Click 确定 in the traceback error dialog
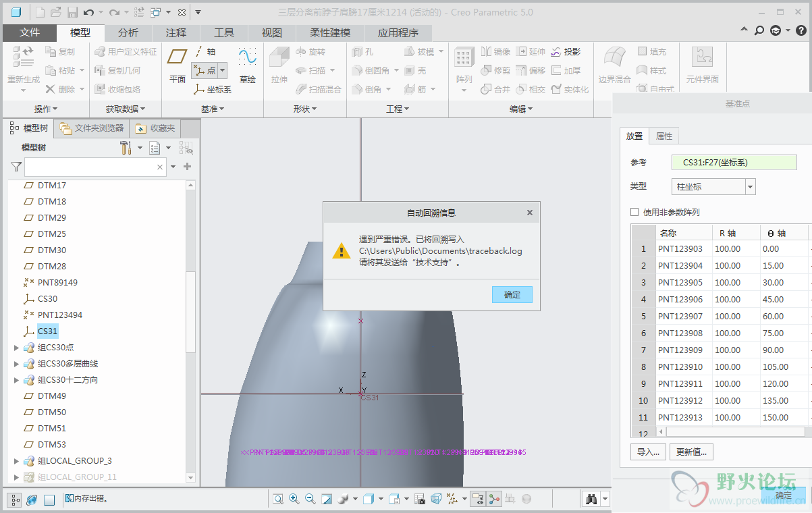The width and height of the screenshot is (812, 513). tap(512, 295)
